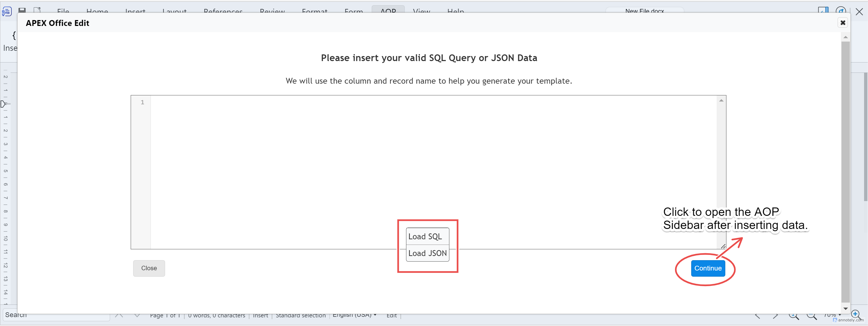This screenshot has width=868, height=326.
Task: Click the magnifier zoom icon
Action: [x=811, y=316]
